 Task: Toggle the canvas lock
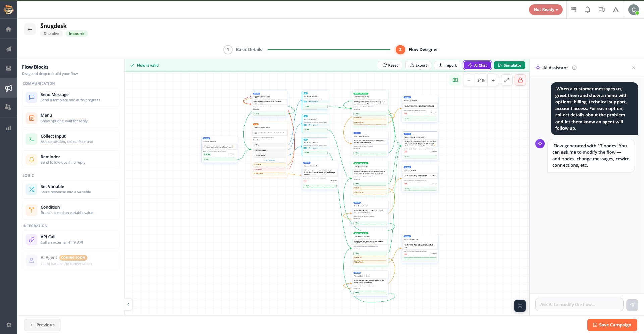coord(520,80)
